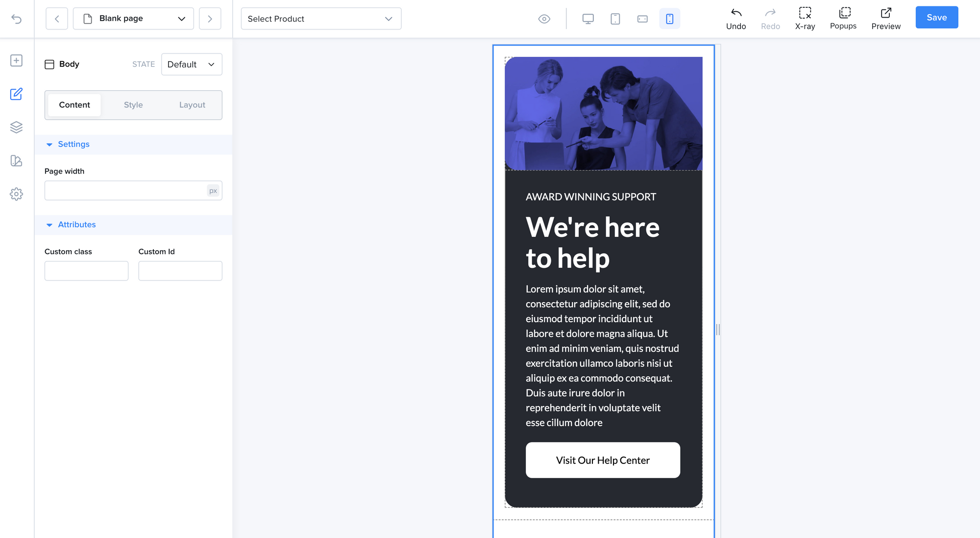Switch to the Style tab
This screenshot has height=538, width=980.
point(133,105)
